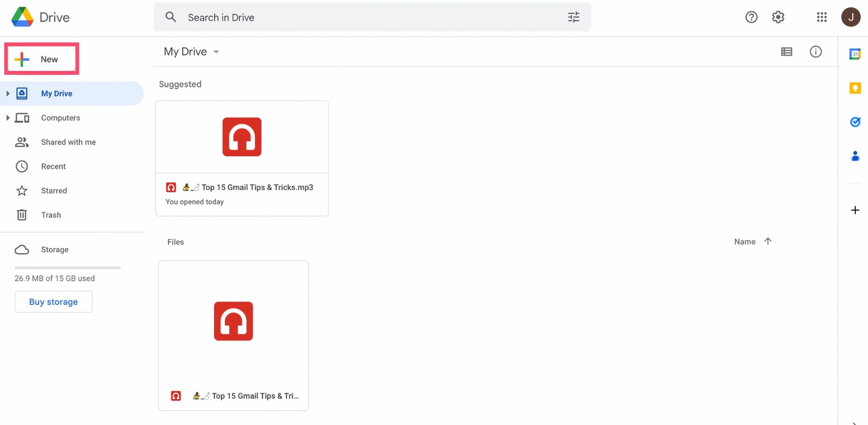This screenshot has height=425, width=868.
Task: Open the search filter options icon
Action: [573, 17]
